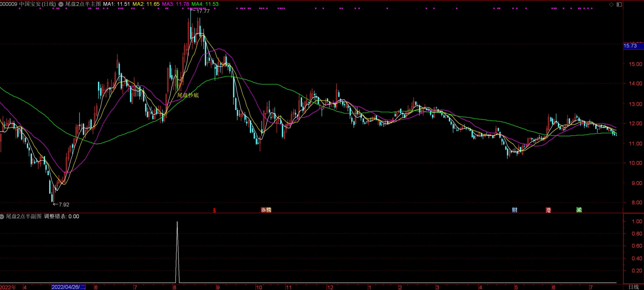This screenshot has height=290, width=644.
Task: Click the 7.92 low price annotation
Action: click(x=64, y=205)
